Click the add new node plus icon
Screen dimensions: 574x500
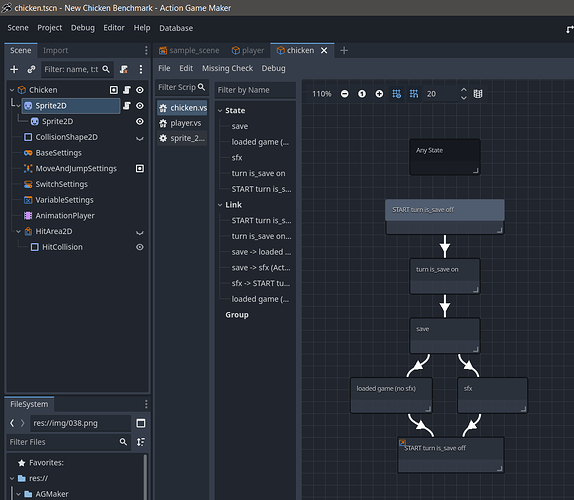(14, 69)
